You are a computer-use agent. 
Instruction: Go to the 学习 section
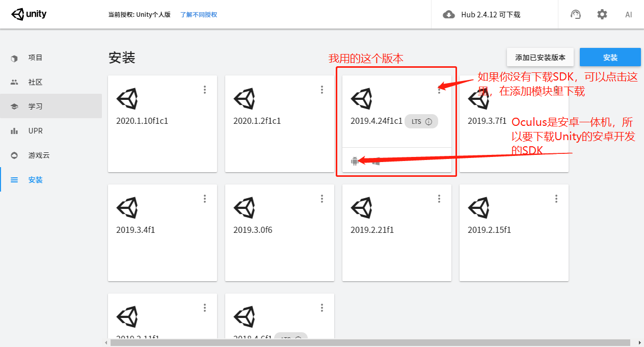[51, 106]
